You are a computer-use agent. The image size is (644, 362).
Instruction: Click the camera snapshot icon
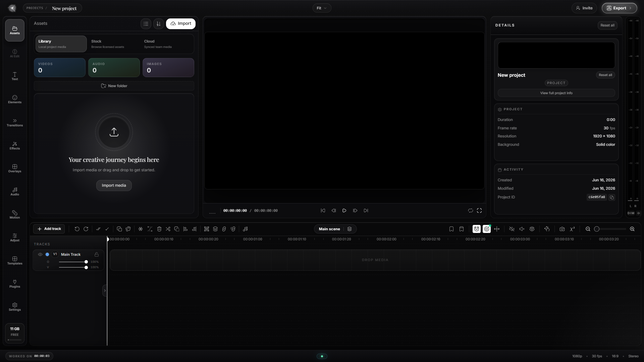point(562,229)
